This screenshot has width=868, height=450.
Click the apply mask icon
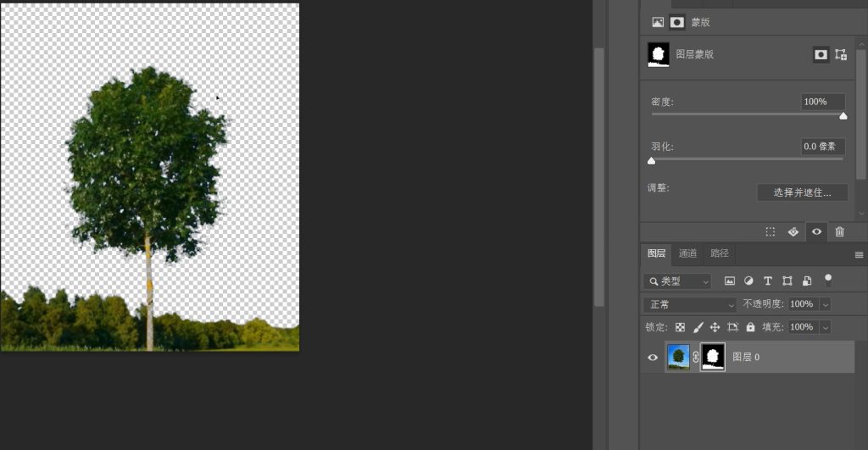pos(793,231)
